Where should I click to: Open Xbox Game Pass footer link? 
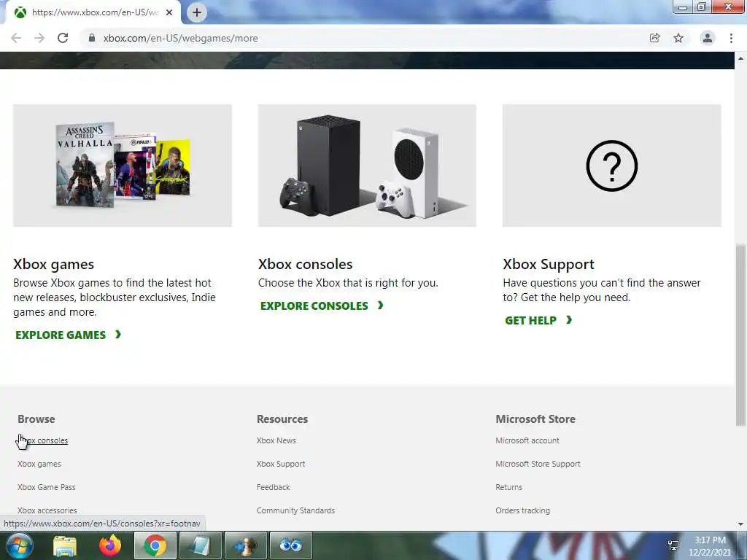coord(47,487)
